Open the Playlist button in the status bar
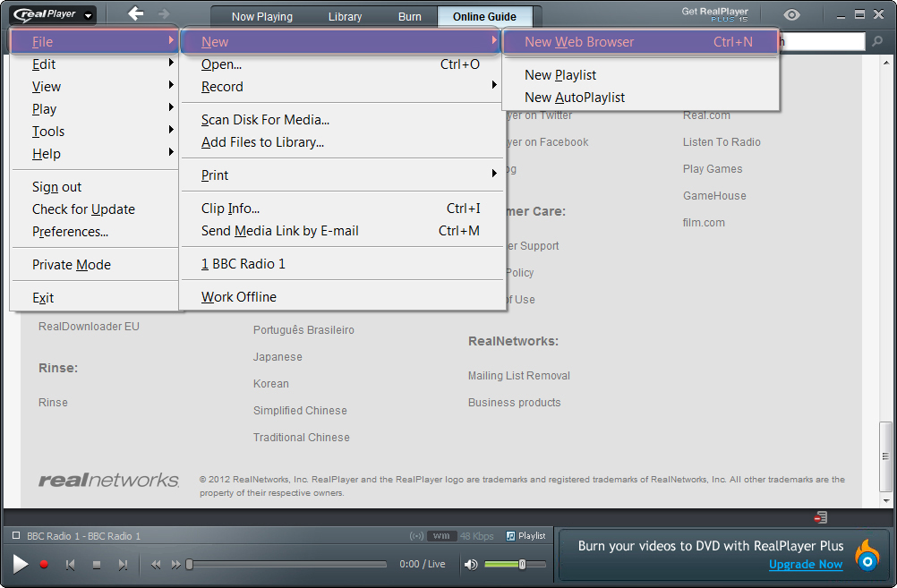The image size is (897, 588). (525, 536)
